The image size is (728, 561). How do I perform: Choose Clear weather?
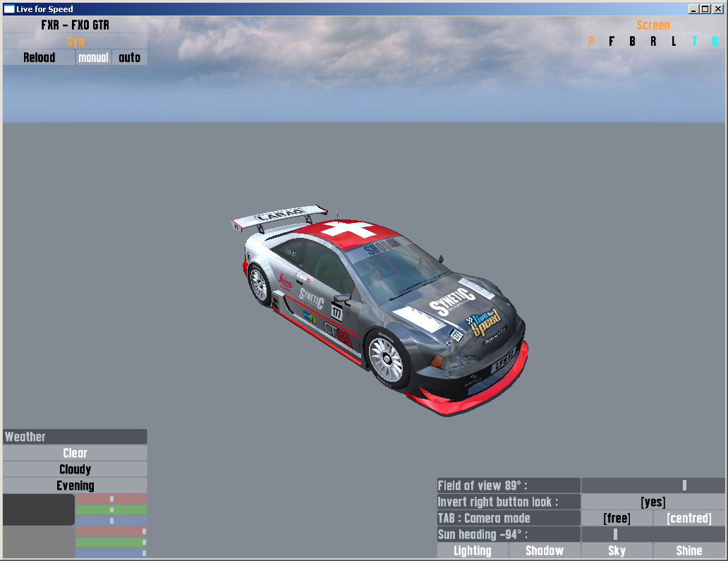pos(75,453)
